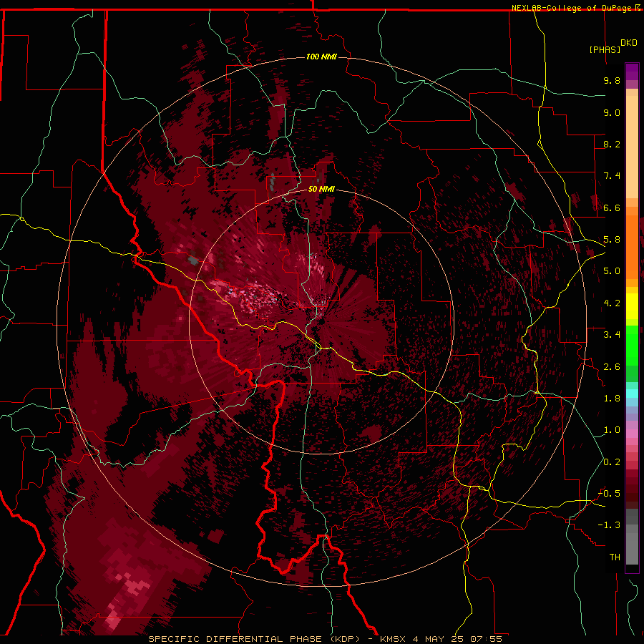644x644 pixels.
Task: Click the 6.6 scale value
Action: (612, 208)
